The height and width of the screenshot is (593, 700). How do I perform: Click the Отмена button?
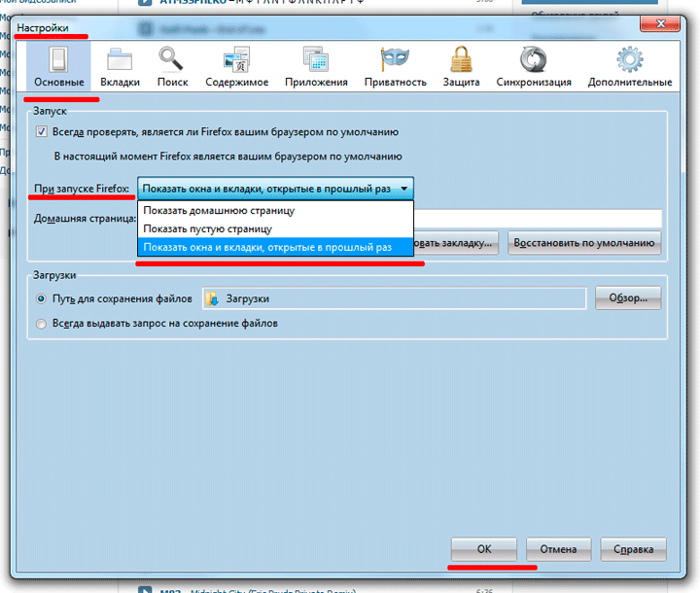tap(558, 549)
